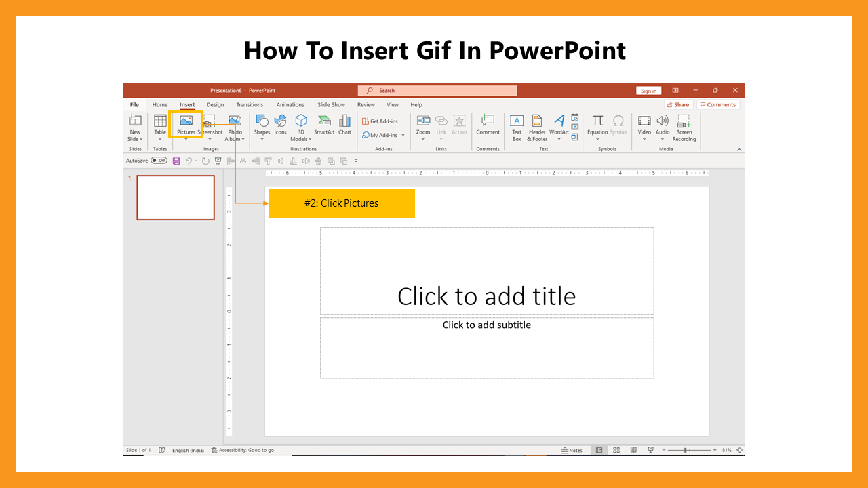Click the zoom slider handle
This screenshot has width=868, height=488.
coord(687,450)
